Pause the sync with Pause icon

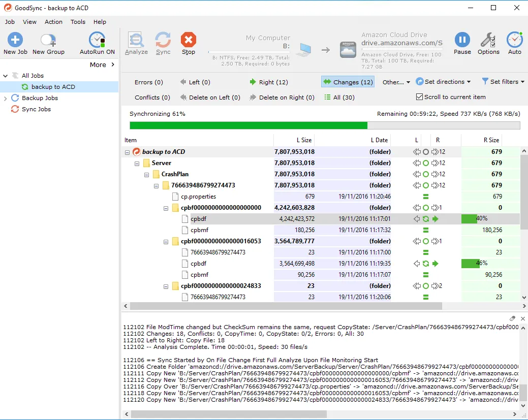click(462, 40)
